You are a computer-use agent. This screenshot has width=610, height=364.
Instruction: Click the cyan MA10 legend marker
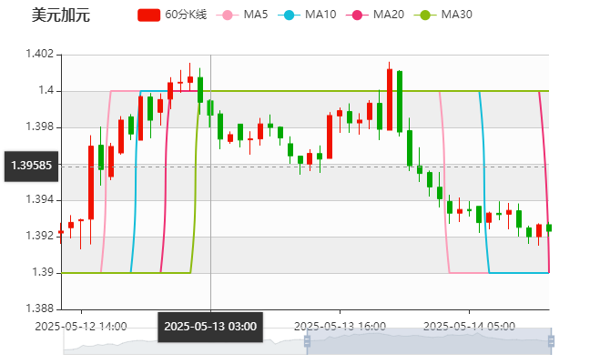pos(290,15)
